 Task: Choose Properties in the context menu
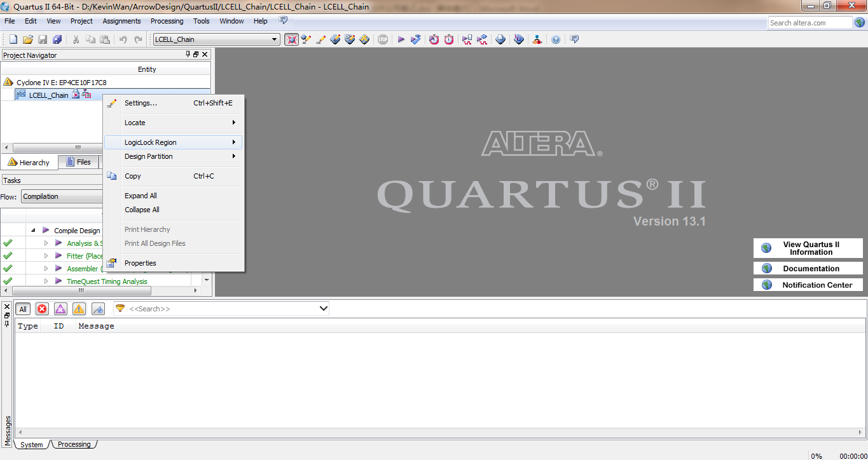coord(174,263)
